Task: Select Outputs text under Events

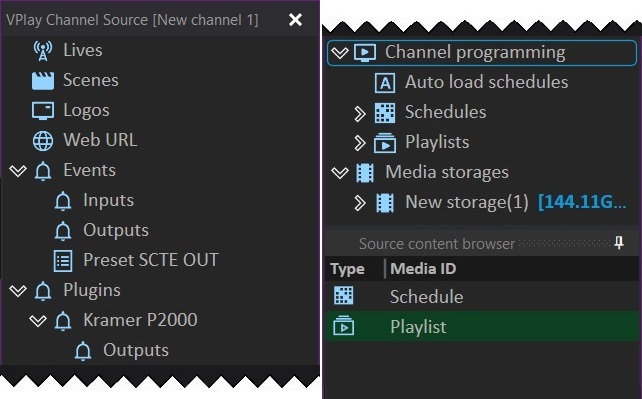Action: 116,230
